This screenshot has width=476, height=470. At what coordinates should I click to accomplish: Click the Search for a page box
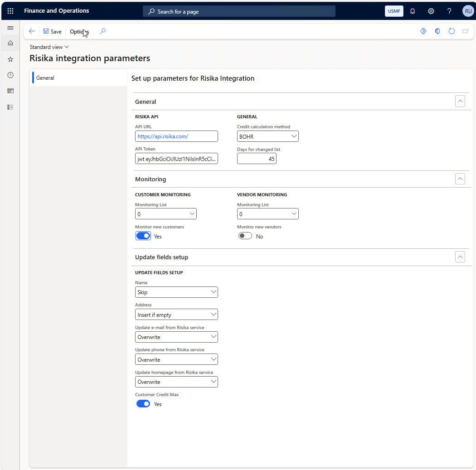(x=239, y=11)
